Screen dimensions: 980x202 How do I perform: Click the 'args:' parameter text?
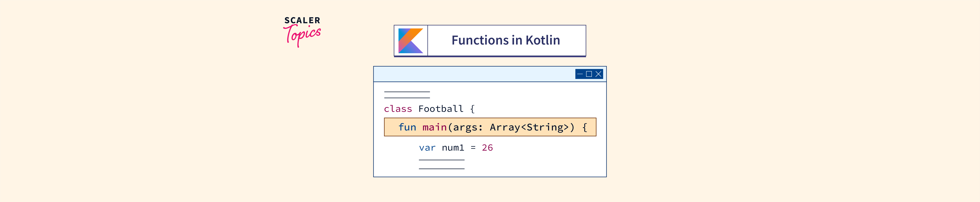pos(468,127)
